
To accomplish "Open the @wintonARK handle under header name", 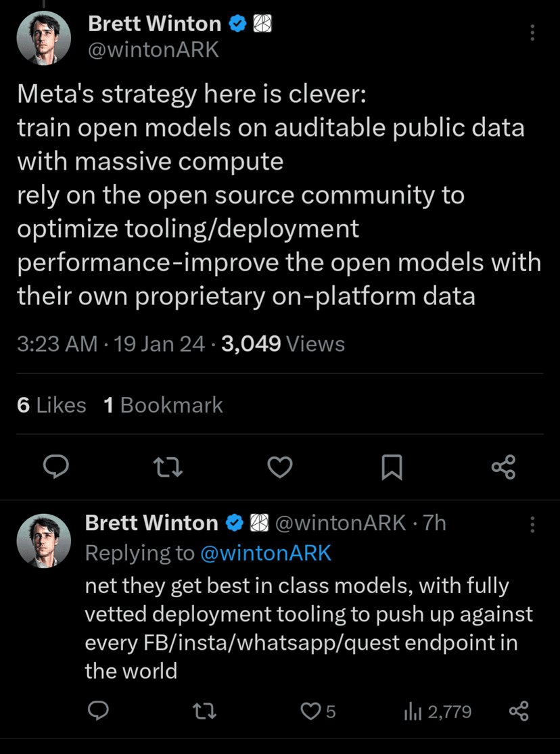I will (x=154, y=50).
